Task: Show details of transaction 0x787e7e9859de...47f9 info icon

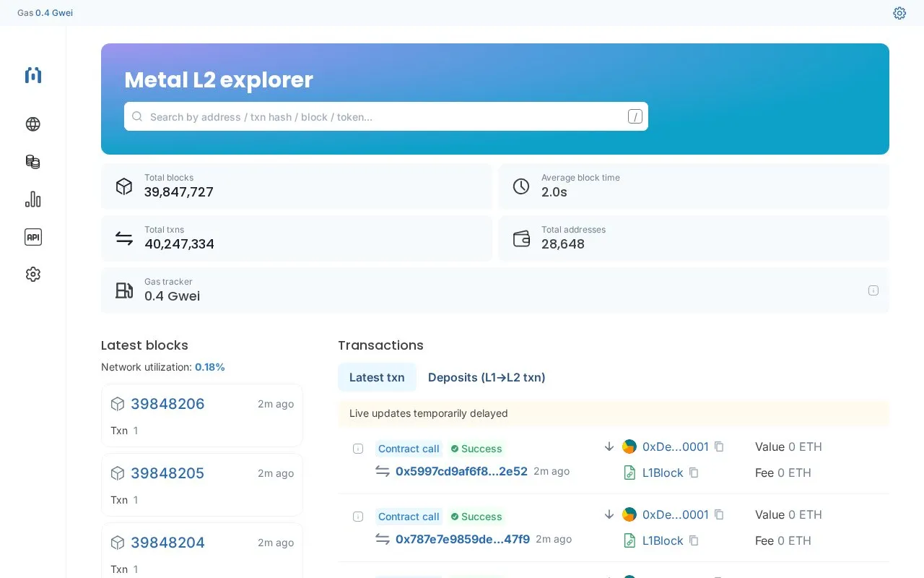Action: [x=357, y=517]
